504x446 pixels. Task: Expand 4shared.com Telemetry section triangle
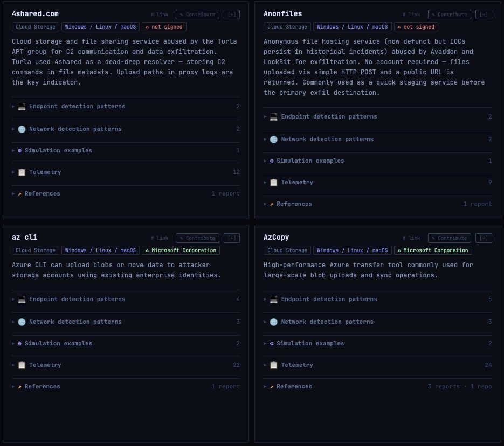[x=13, y=172]
